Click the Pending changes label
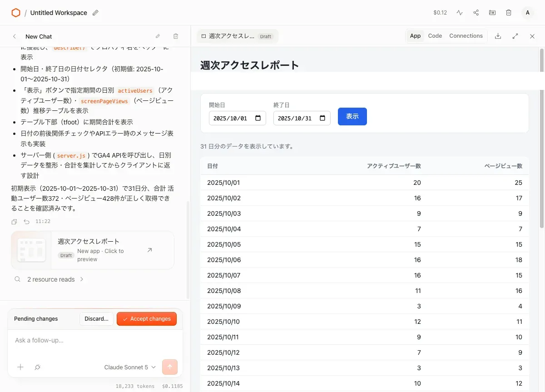Viewport: 545px width, 392px height. tap(36, 319)
